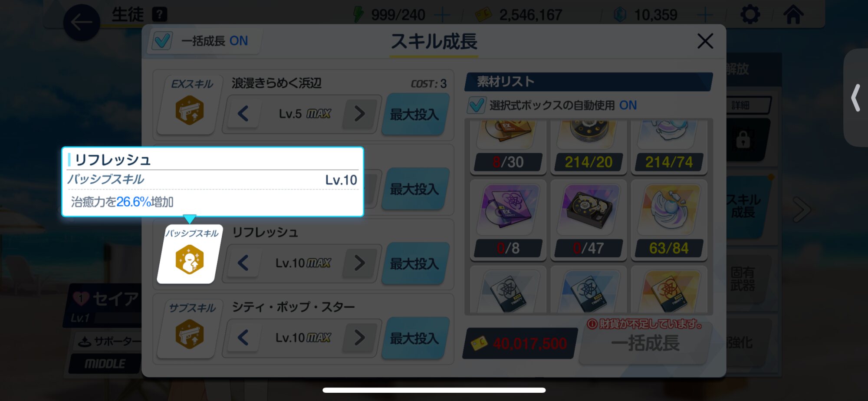Go back using the arrow icon
The width and height of the screenshot is (868, 401).
(x=82, y=23)
